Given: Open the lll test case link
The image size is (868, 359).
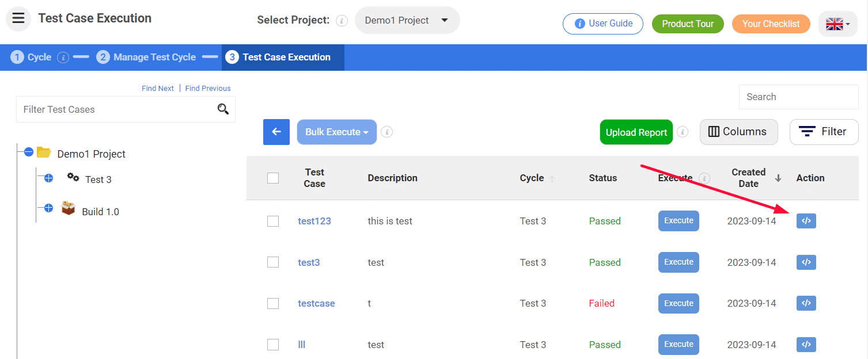Looking at the screenshot, I should 302,345.
